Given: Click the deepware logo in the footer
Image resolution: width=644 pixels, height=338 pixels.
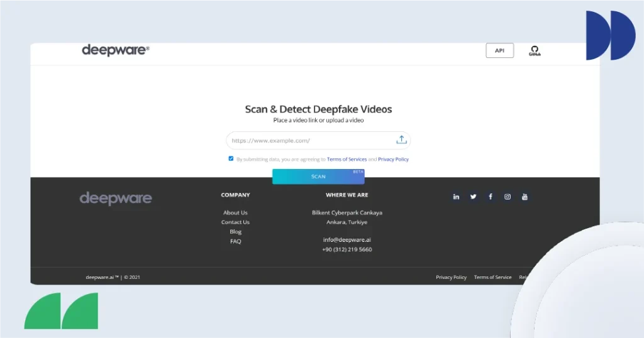Looking at the screenshot, I should tap(116, 198).
